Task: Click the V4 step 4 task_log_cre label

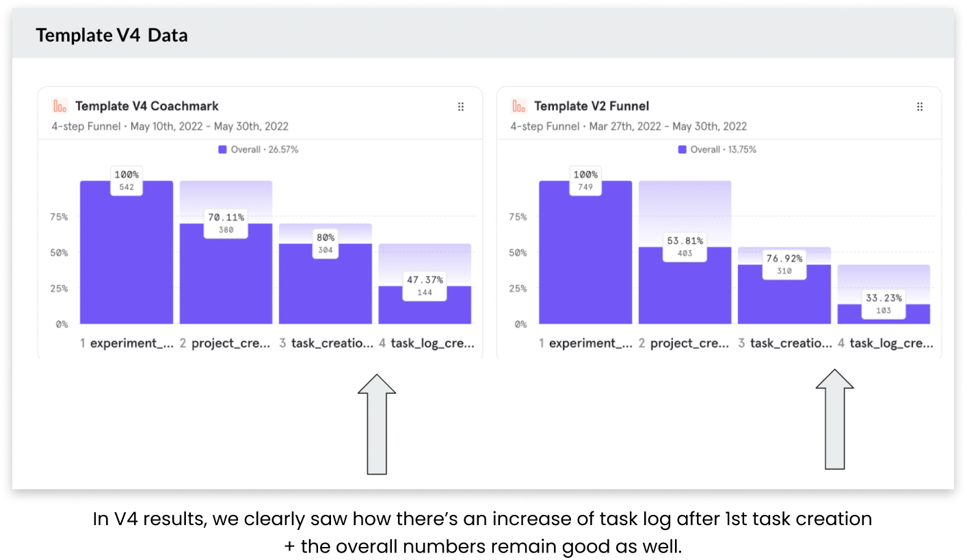Action: (426, 343)
